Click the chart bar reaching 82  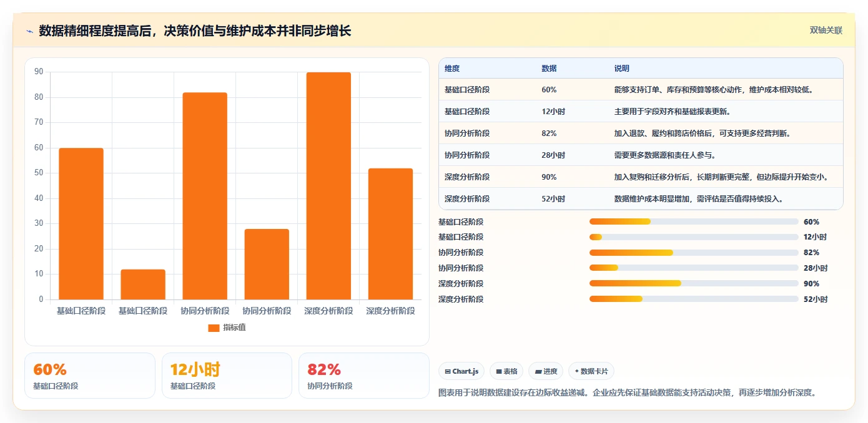tap(205, 196)
